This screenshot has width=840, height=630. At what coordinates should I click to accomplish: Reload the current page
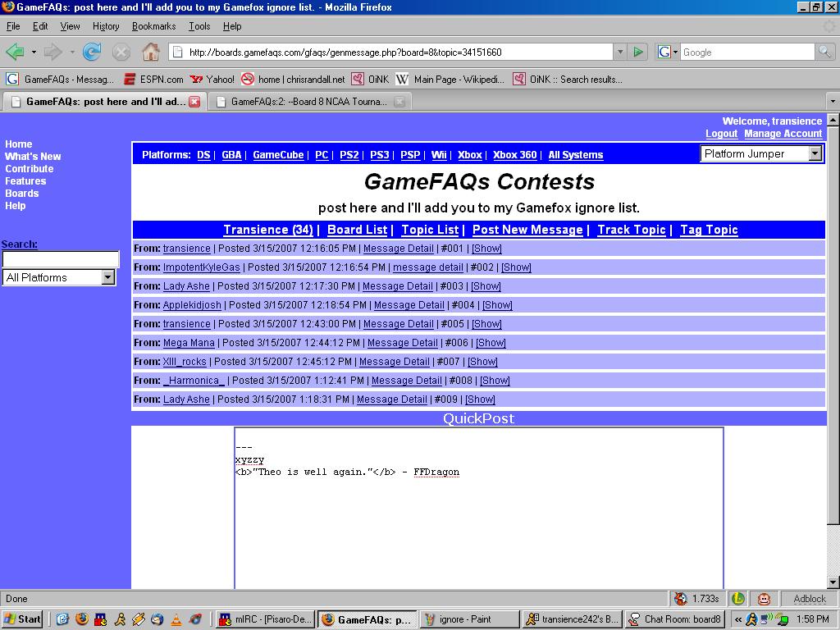pos(92,52)
